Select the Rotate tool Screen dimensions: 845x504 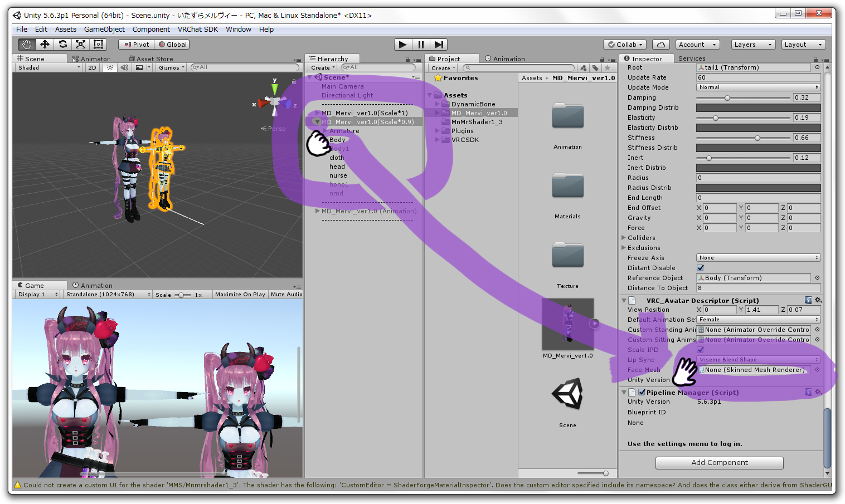point(62,45)
